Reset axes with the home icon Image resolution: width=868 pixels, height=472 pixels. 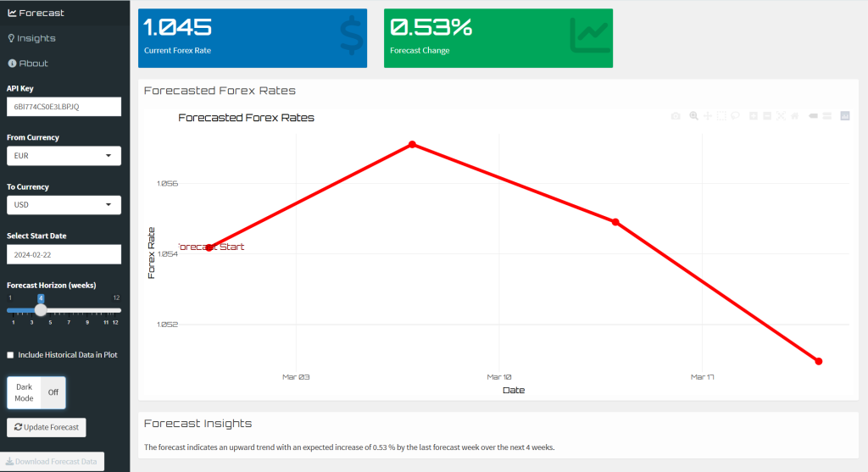click(x=794, y=116)
